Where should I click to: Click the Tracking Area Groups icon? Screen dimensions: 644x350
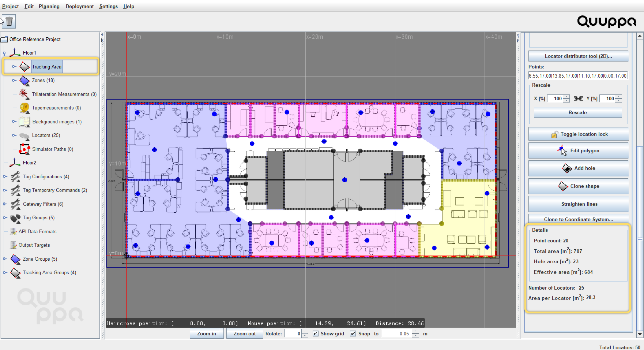15,273
